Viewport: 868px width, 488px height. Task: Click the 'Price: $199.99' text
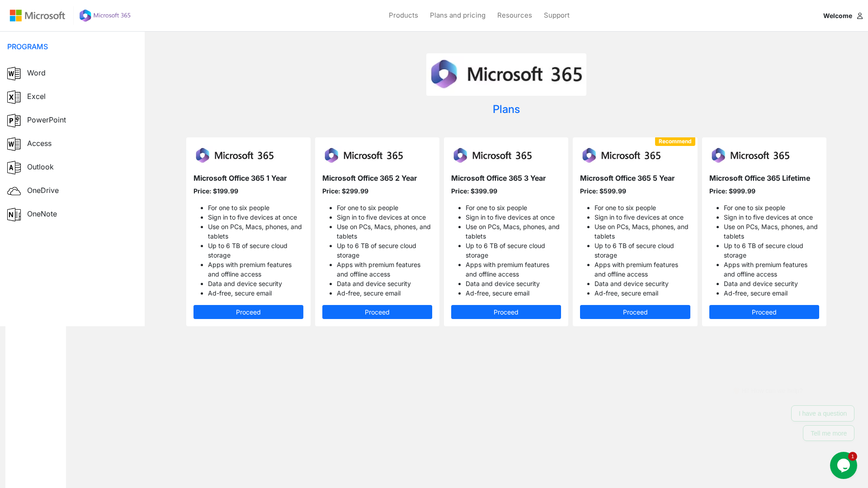[x=216, y=191]
